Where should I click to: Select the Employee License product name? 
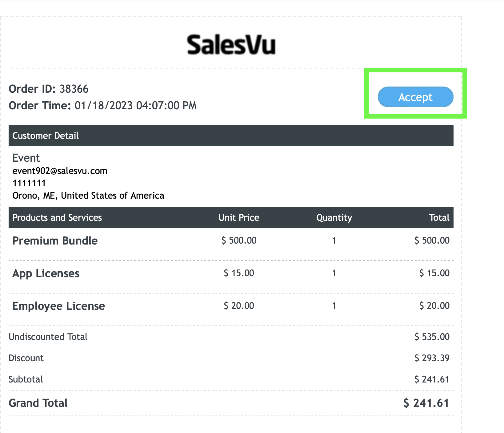(59, 306)
